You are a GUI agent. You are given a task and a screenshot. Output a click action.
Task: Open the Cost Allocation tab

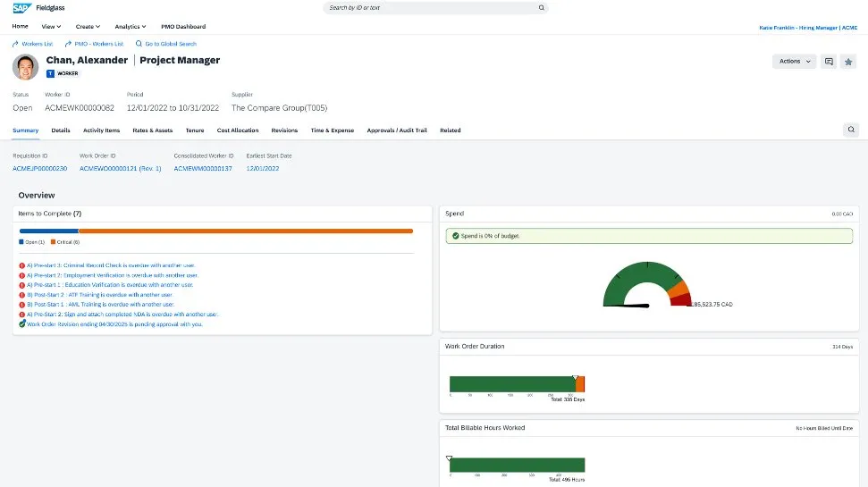tap(238, 130)
